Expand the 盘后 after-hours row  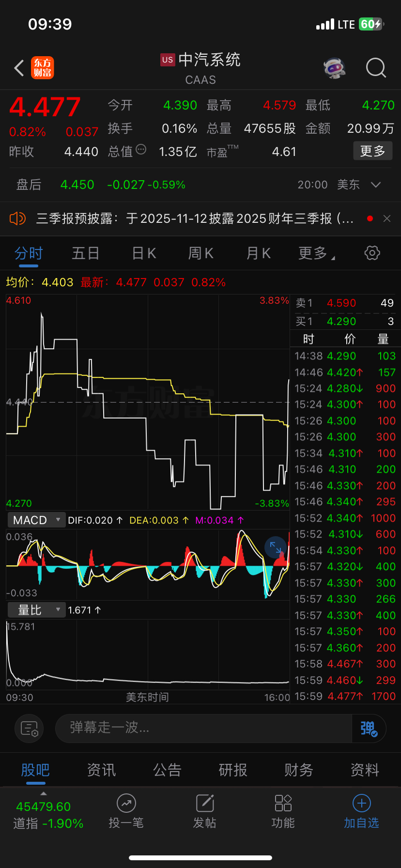click(x=200, y=185)
